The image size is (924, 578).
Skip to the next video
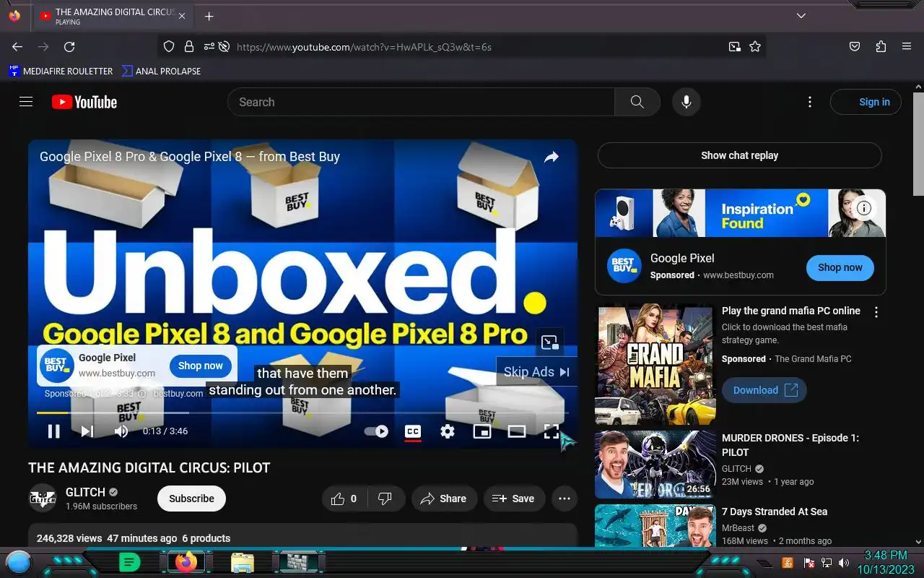pyautogui.click(x=87, y=431)
